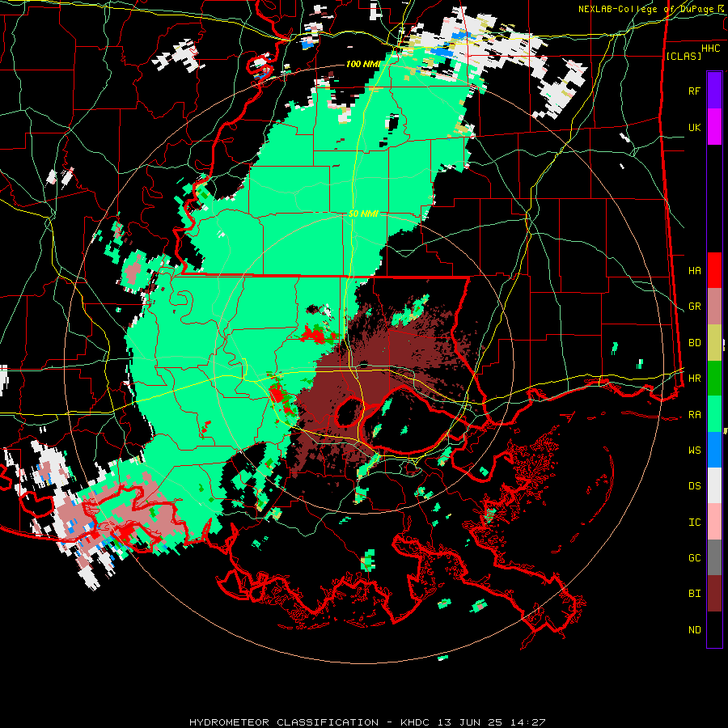The height and width of the screenshot is (728, 728).
Task: Click the RF purple legend swatch
Action: (714, 91)
